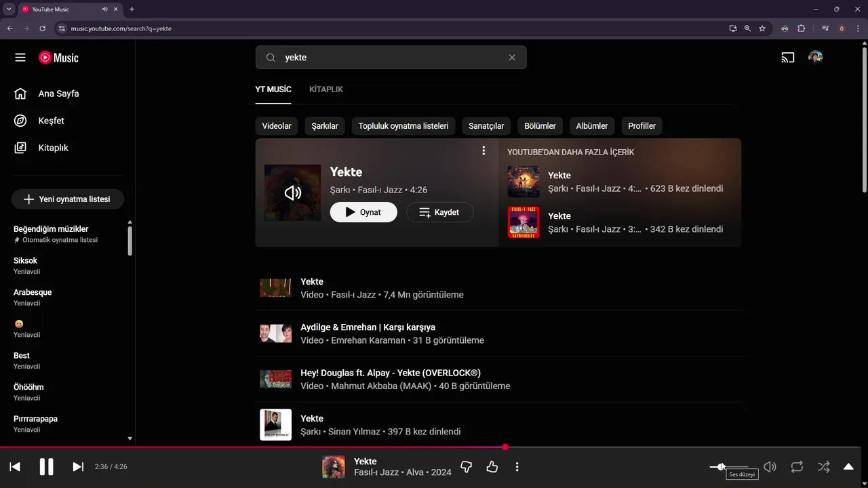This screenshot has width=868, height=488.
Task: Click the song progress bar handle
Action: pyautogui.click(x=505, y=447)
